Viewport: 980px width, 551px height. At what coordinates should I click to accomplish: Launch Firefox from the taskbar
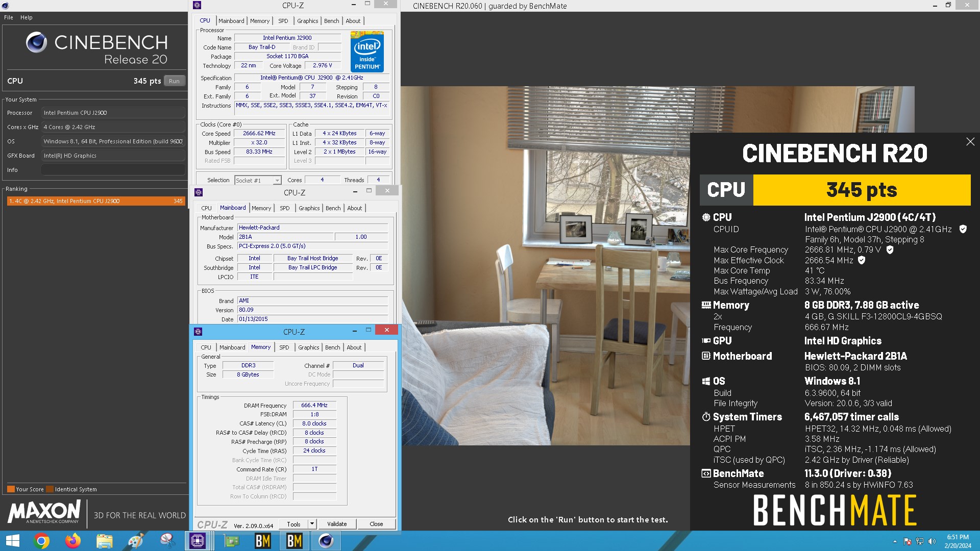73,541
